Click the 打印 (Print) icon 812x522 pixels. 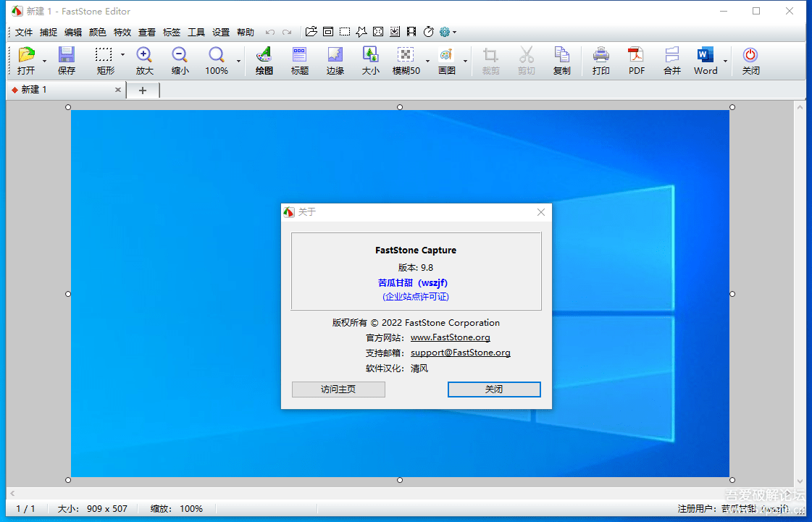tap(600, 60)
